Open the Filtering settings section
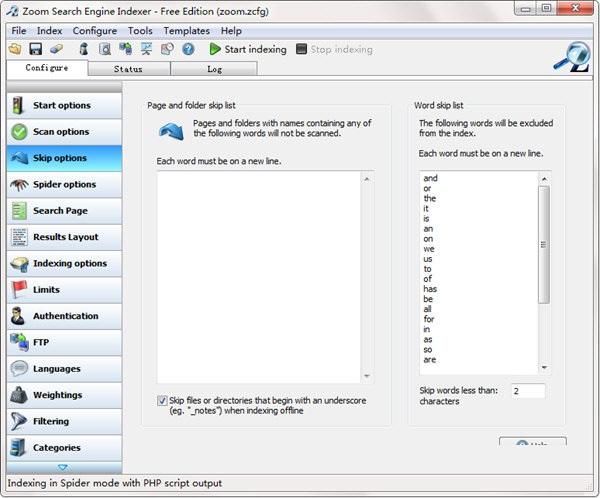Image resolution: width=600 pixels, height=498 pixels. coord(63,422)
